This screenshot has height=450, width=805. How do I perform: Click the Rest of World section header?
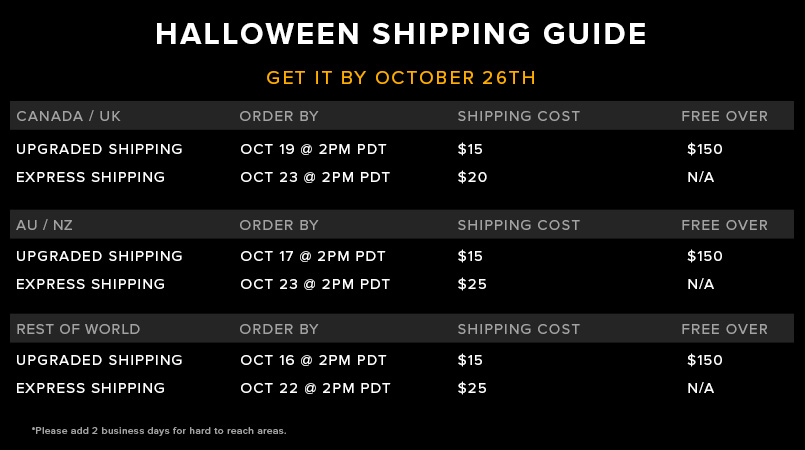click(78, 329)
